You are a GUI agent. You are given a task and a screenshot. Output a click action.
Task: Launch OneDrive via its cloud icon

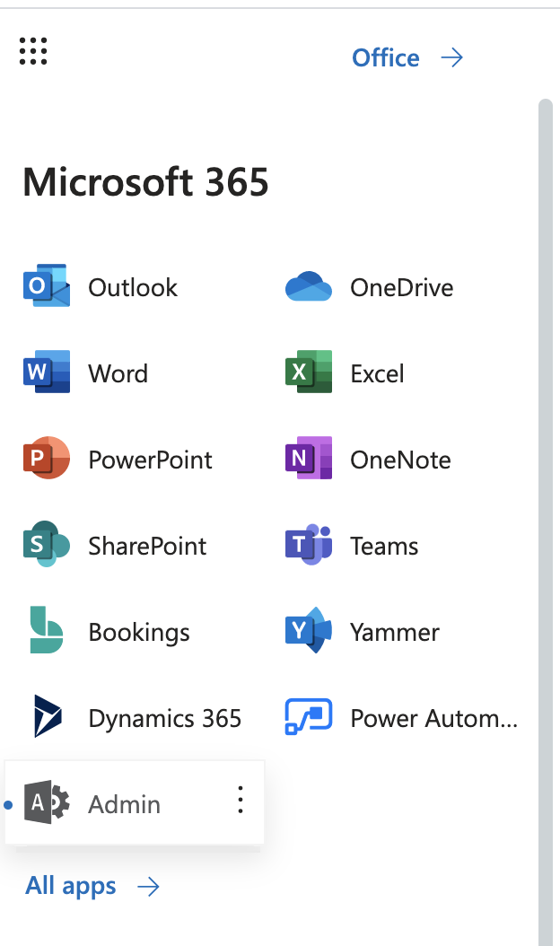(x=308, y=287)
